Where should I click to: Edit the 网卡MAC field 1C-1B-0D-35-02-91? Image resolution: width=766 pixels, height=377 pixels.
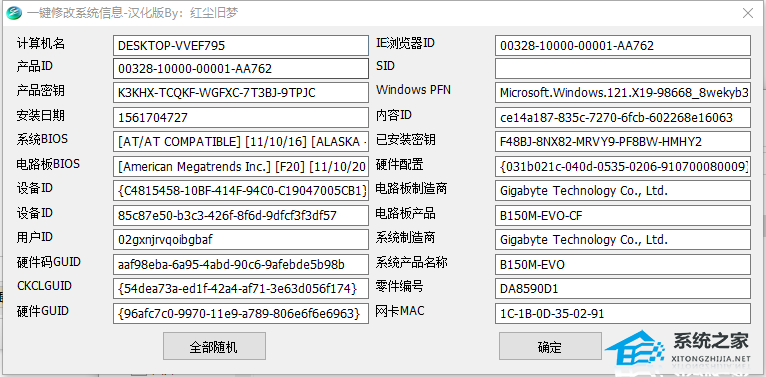coord(623,313)
